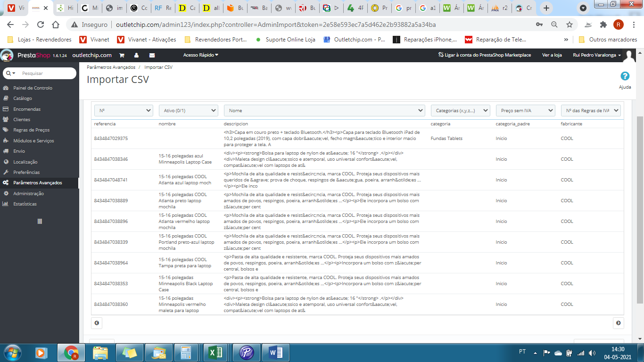Click the search magnifier dropdown in sidebar
The height and width of the screenshot is (362, 644).
click(10, 73)
